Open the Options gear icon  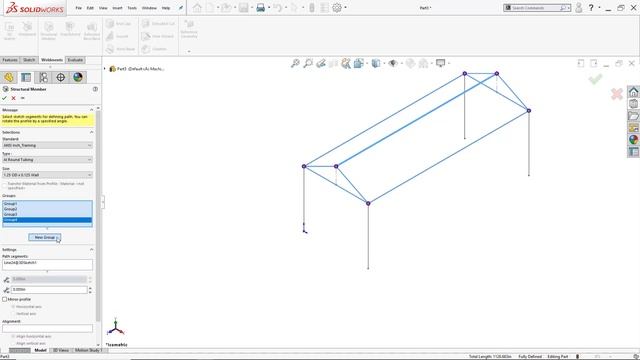[337, 8]
